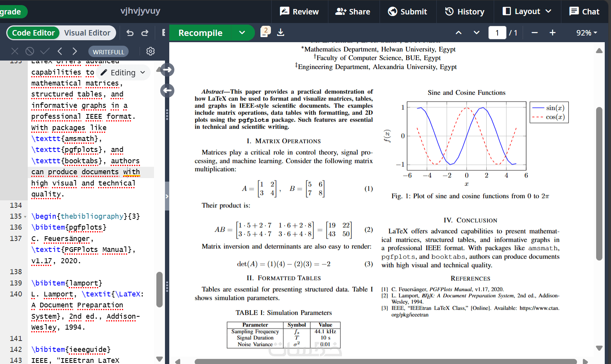Screen dimensions: 611x364
Task: Open project History
Action: tap(465, 11)
